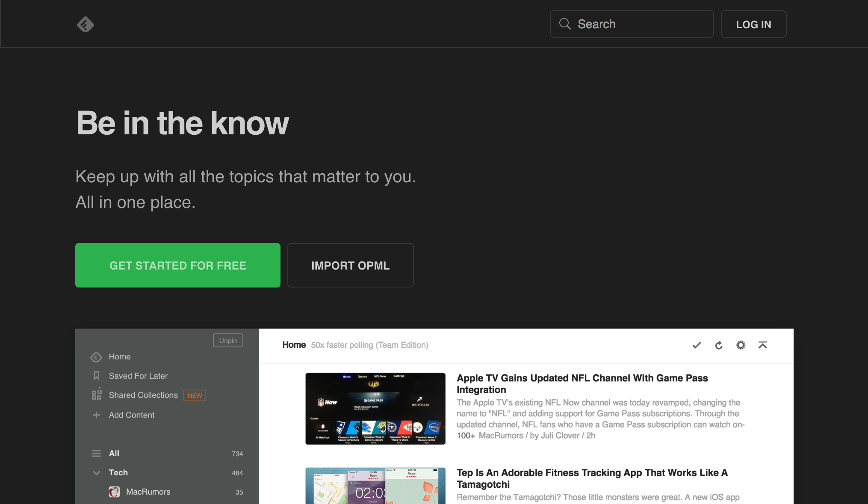Toggle the Unpin sidebar button
The image size is (868, 504).
(x=228, y=341)
